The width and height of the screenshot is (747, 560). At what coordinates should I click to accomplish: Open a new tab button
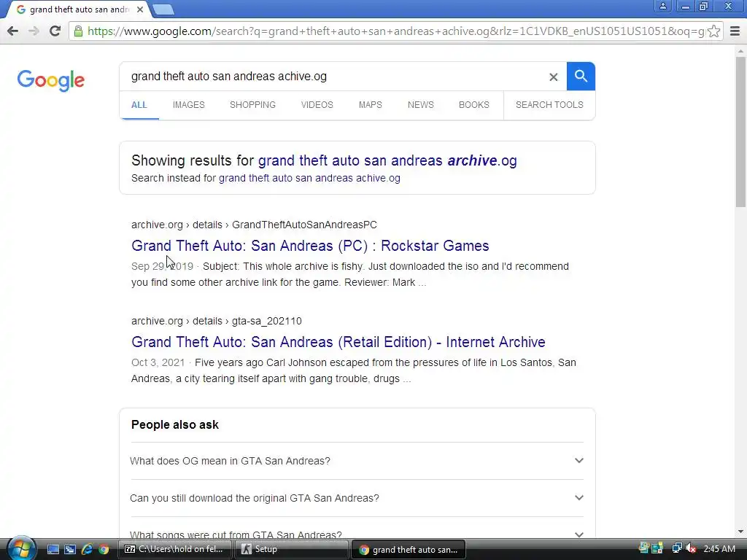[x=163, y=9]
